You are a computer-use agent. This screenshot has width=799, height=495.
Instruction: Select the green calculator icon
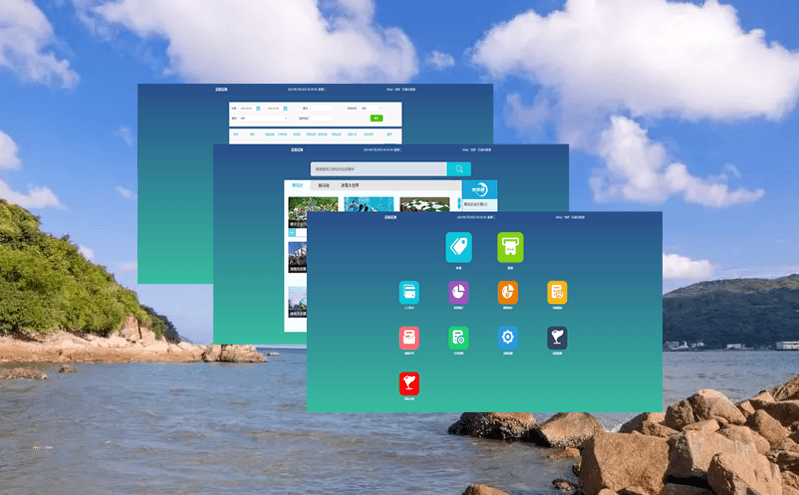click(x=459, y=338)
